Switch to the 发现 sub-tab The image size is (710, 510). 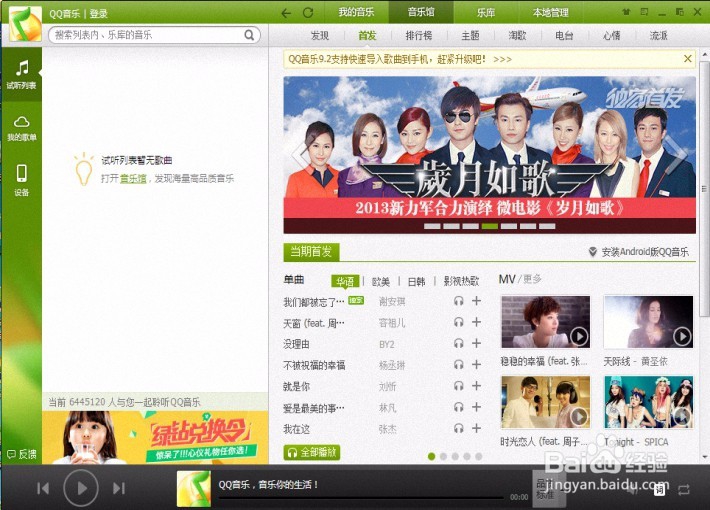[320, 35]
